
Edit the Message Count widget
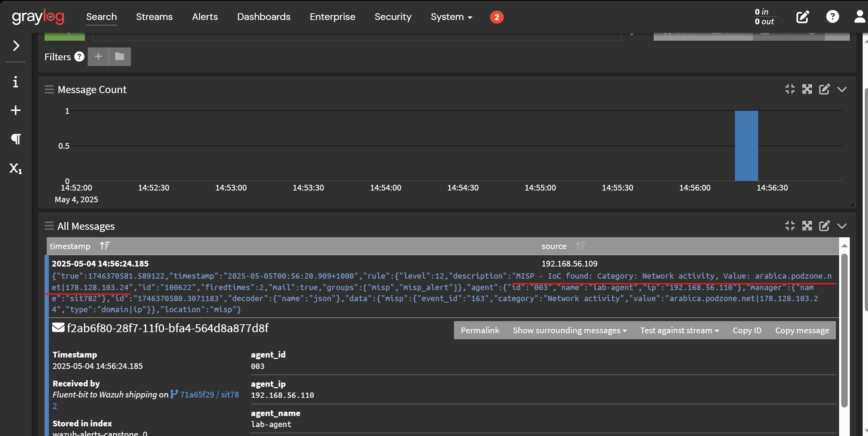[x=824, y=89]
